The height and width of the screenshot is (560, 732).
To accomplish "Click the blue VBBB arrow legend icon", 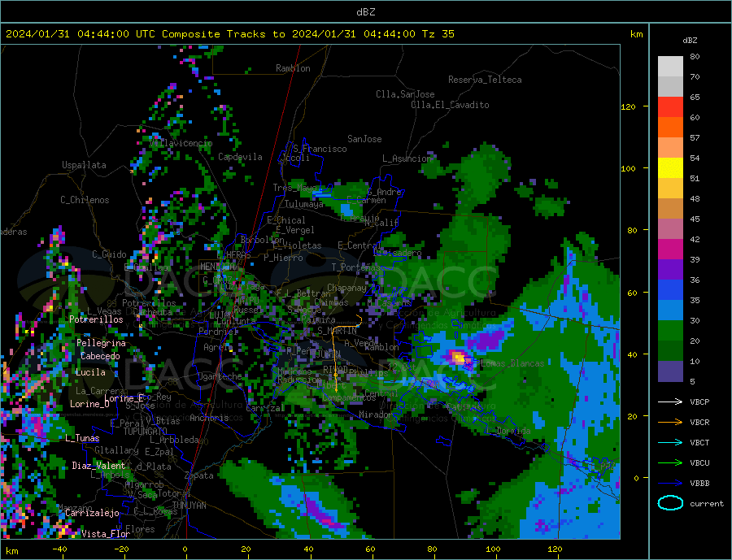I will (670, 483).
